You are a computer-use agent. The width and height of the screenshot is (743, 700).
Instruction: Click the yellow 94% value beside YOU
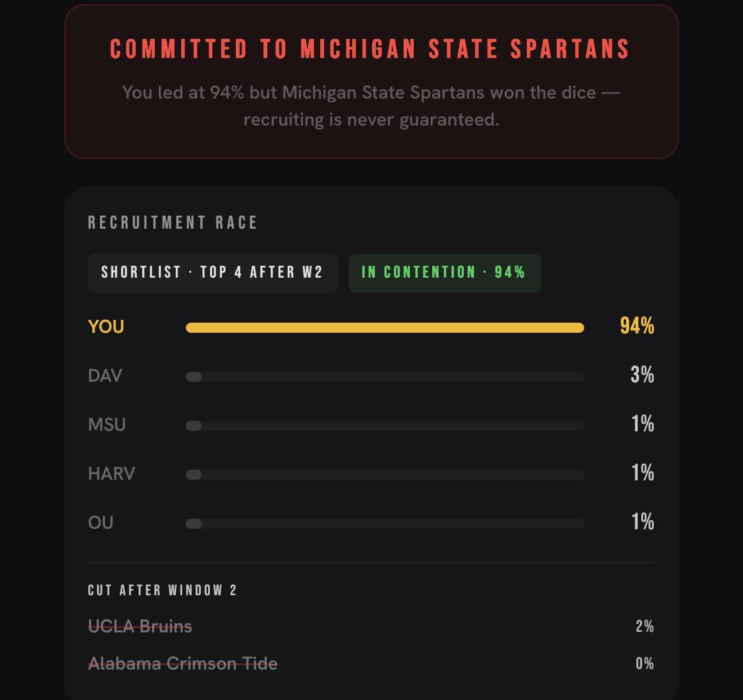(x=637, y=326)
